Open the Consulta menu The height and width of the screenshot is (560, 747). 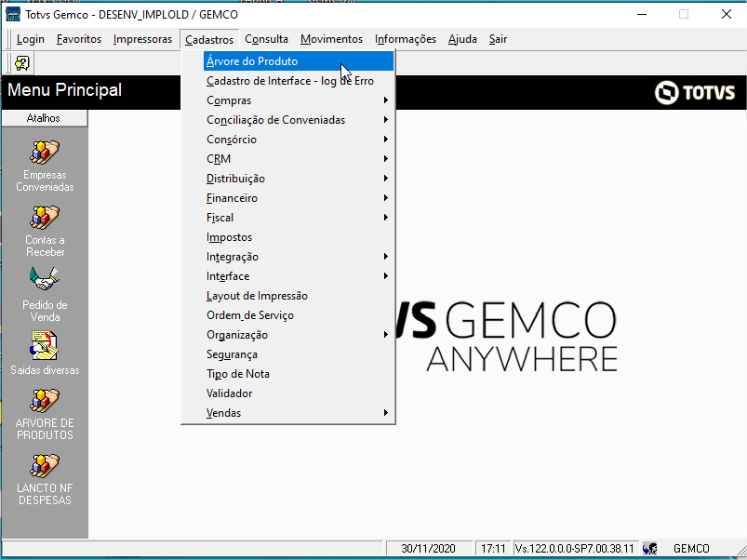(x=266, y=39)
